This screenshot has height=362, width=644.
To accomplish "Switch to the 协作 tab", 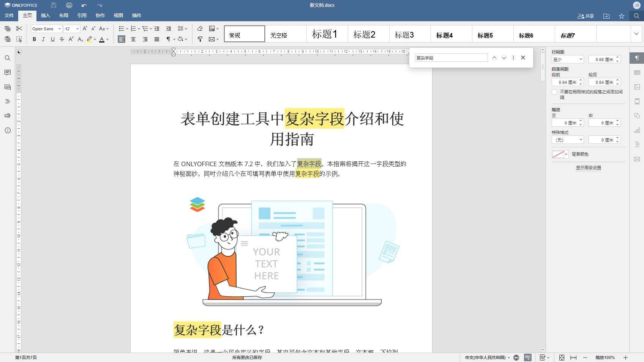I will click(x=100, y=16).
